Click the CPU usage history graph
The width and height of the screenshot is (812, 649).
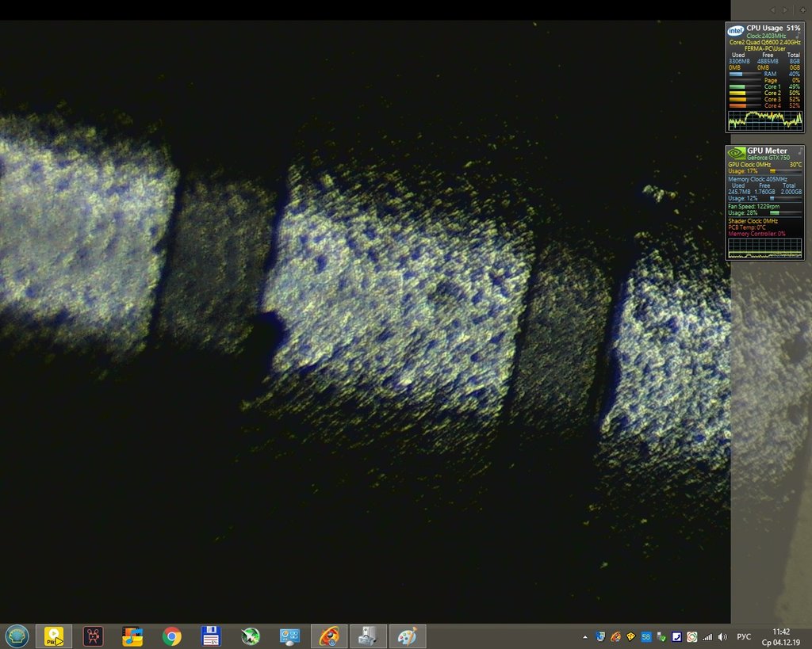[765, 120]
